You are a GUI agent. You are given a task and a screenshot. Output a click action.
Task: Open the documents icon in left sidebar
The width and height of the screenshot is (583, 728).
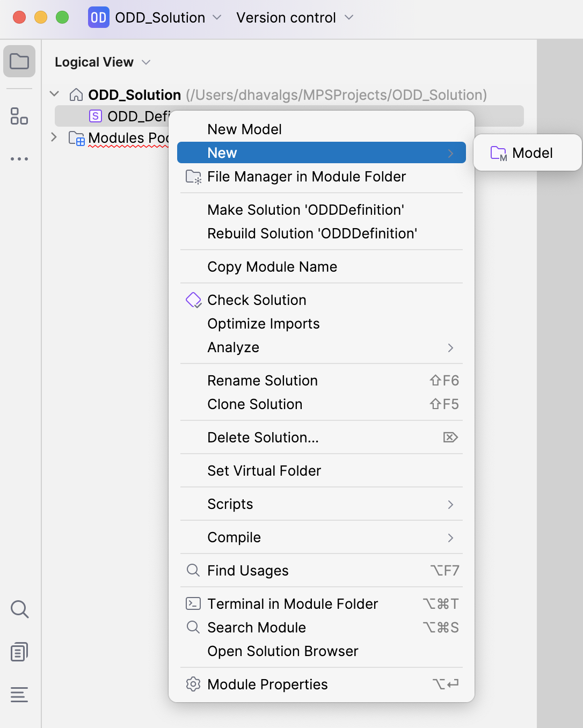pos(19,652)
